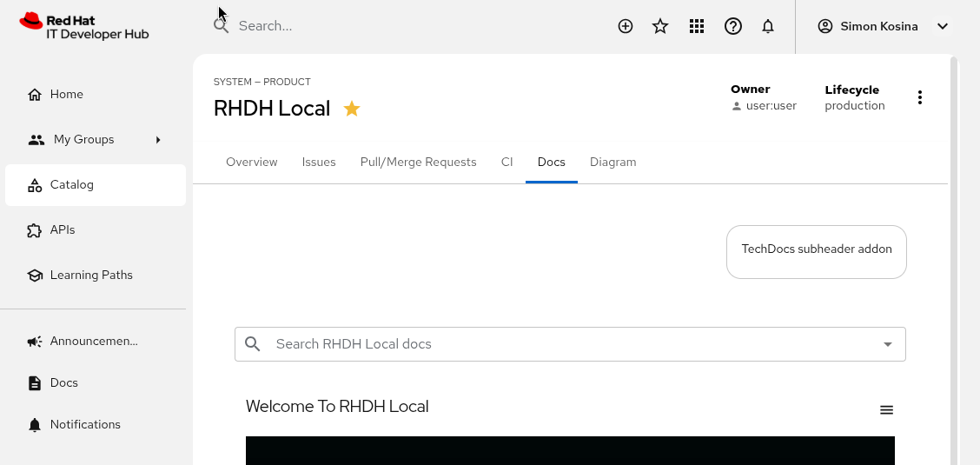
Task: Navigate to Learning Paths in sidebar
Action: click(91, 275)
